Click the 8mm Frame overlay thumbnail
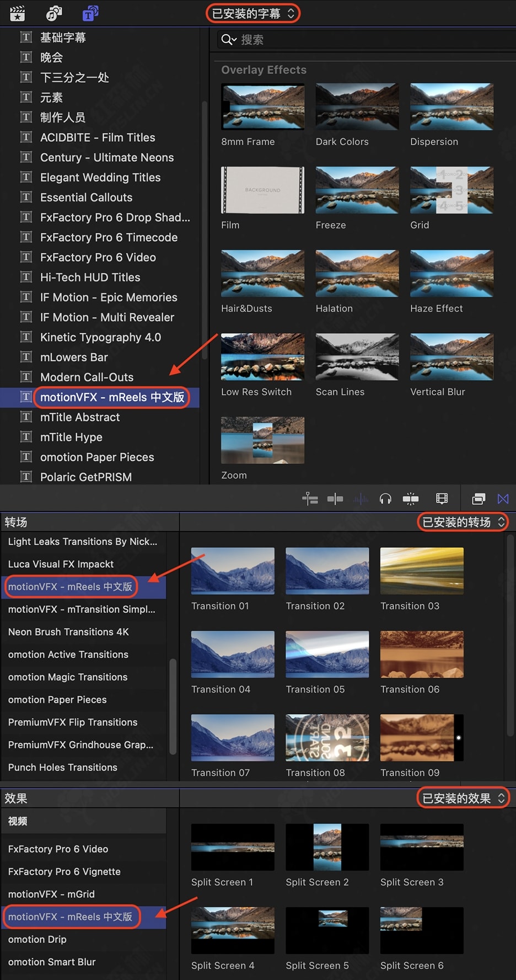516x980 pixels. click(x=262, y=106)
